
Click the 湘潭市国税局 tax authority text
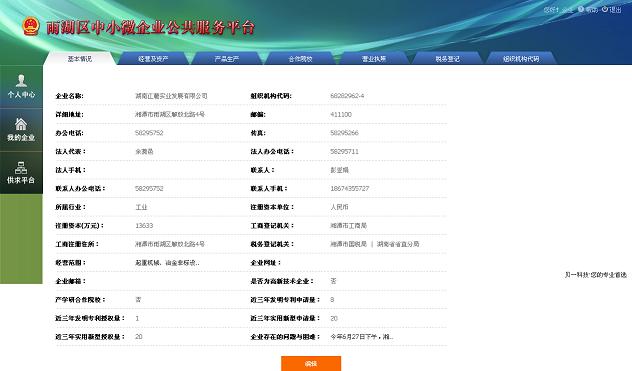click(349, 244)
